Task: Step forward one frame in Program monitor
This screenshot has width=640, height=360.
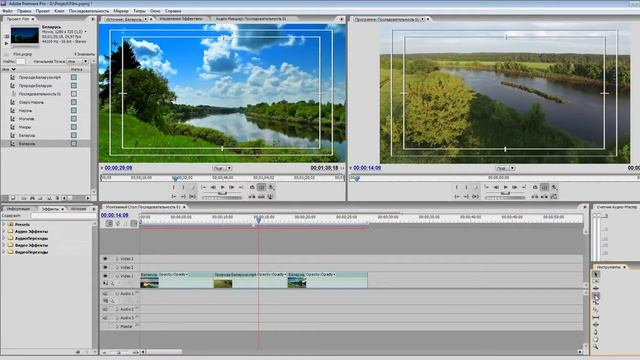Action: [x=514, y=187]
